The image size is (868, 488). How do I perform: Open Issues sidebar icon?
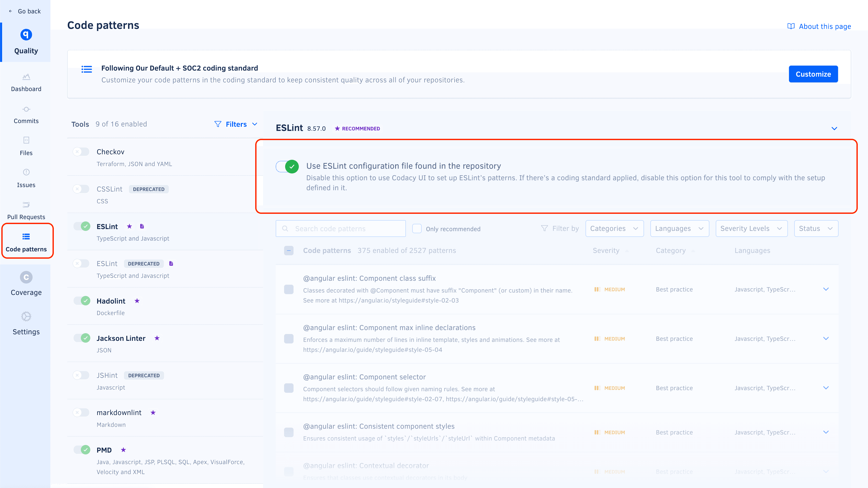pos(26,172)
